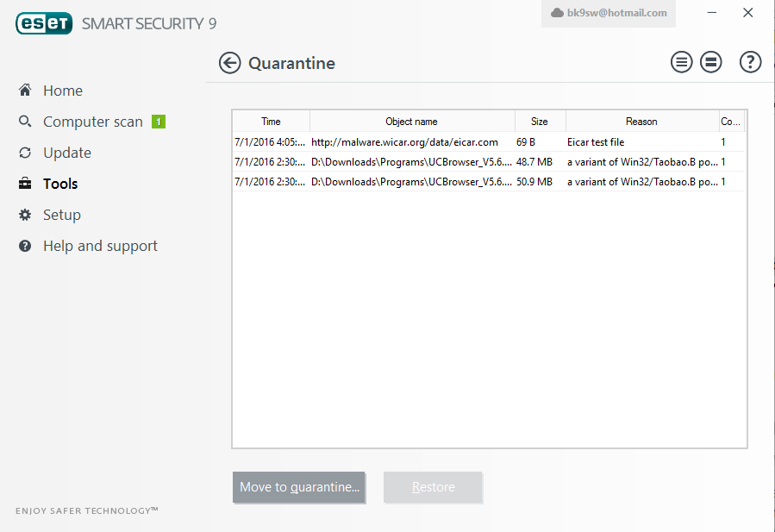Click the Home house icon

(x=25, y=90)
